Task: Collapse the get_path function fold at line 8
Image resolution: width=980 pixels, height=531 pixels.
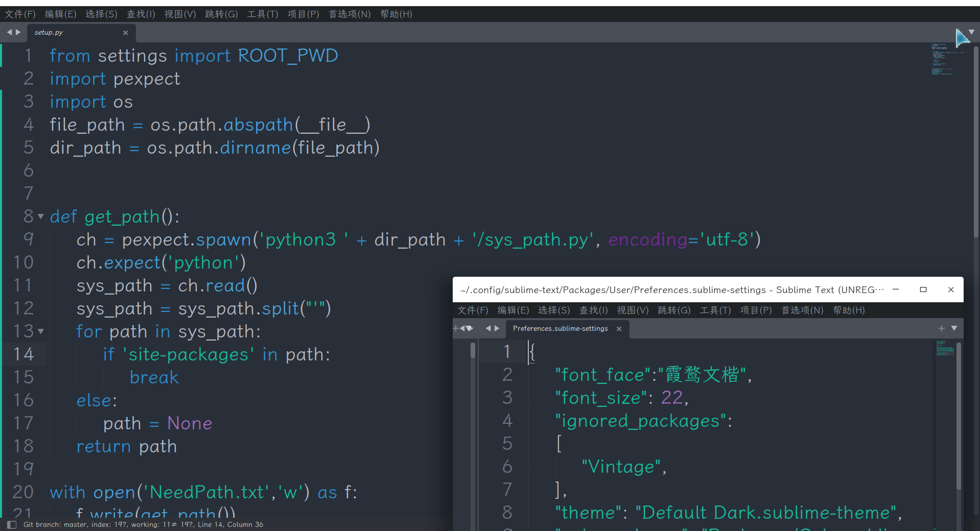Action: click(x=41, y=216)
